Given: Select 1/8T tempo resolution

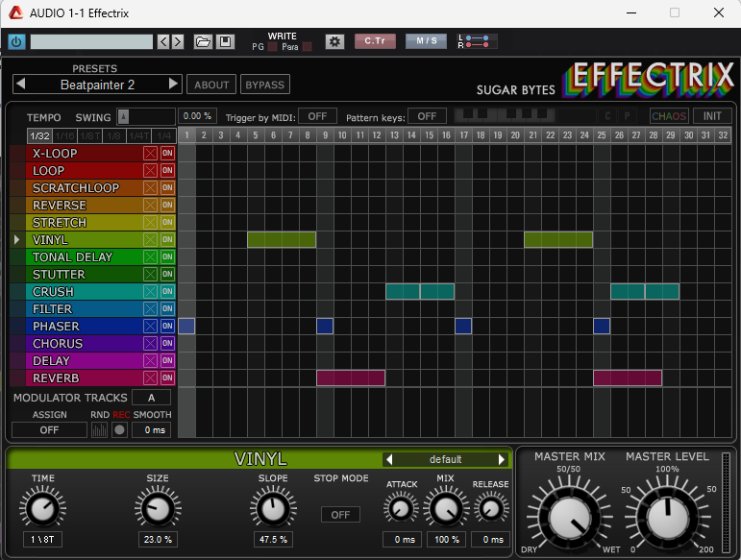Looking at the screenshot, I should point(89,136).
